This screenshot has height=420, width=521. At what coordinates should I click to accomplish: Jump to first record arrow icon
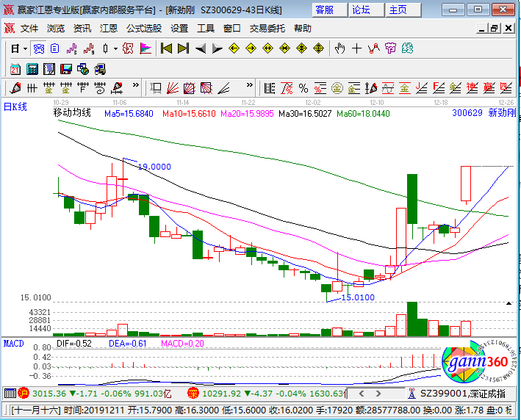coord(166,48)
